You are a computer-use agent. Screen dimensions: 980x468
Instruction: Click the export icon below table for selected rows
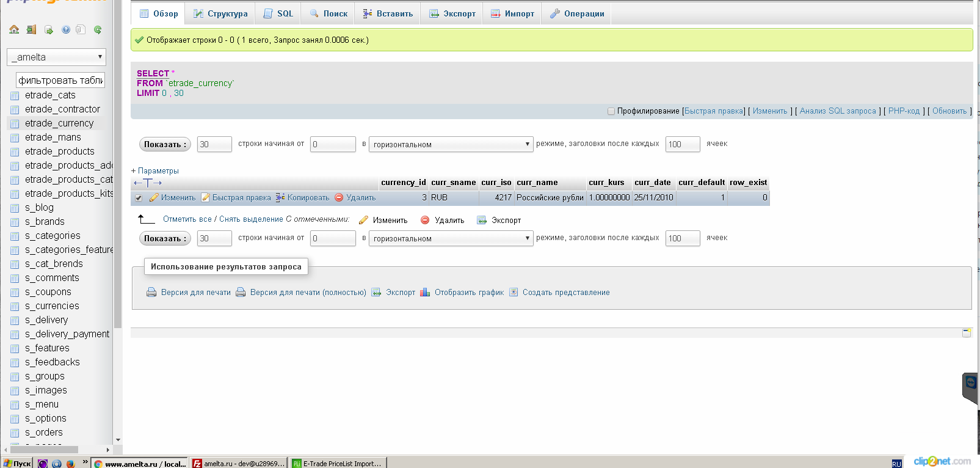[482, 220]
